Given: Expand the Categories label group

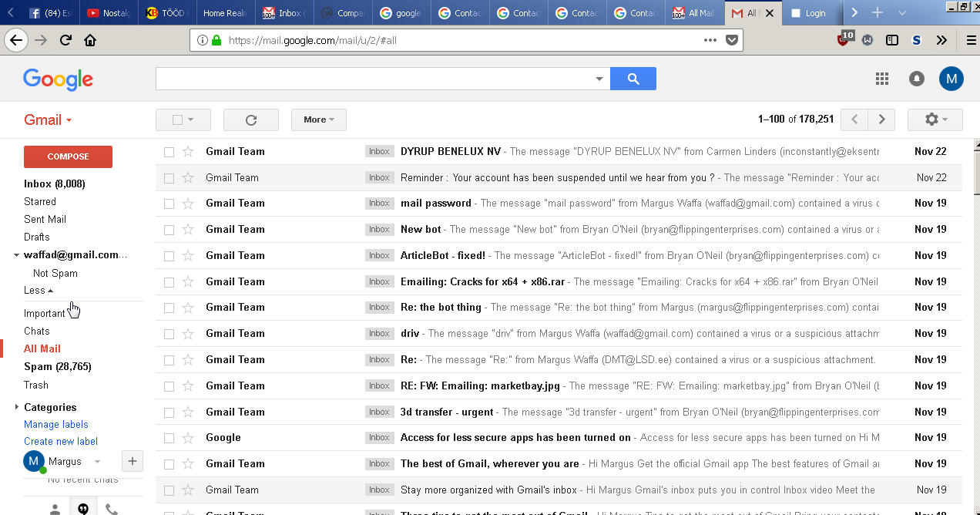Looking at the screenshot, I should click(17, 407).
